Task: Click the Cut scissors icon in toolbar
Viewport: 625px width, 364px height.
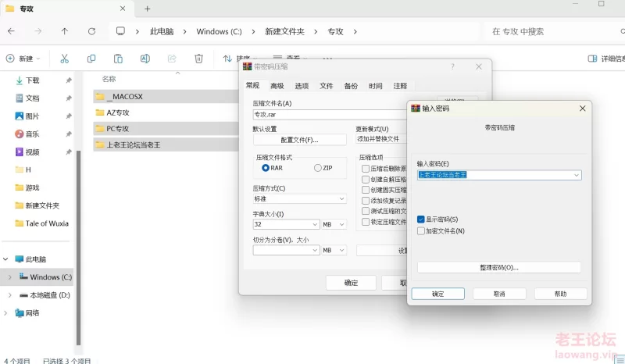Action: coord(65,59)
